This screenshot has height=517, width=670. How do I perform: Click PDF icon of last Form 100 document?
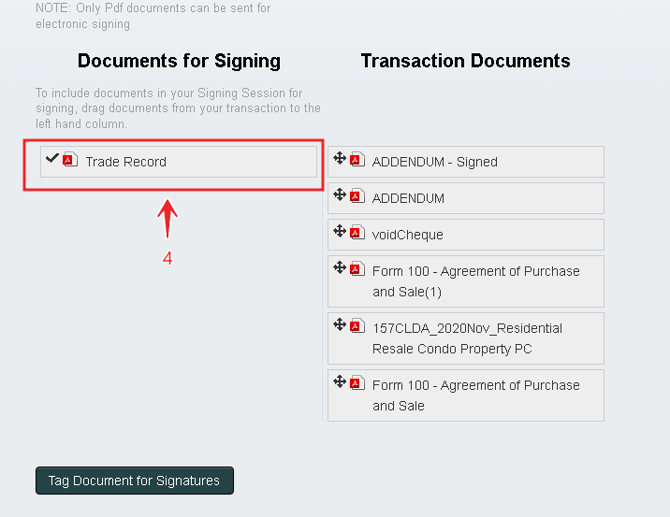click(x=357, y=383)
